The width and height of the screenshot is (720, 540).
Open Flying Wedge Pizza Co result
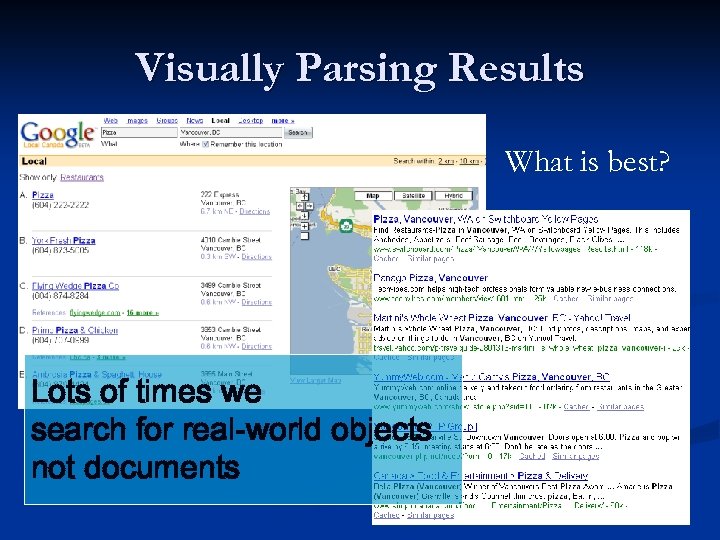[x=75, y=286]
